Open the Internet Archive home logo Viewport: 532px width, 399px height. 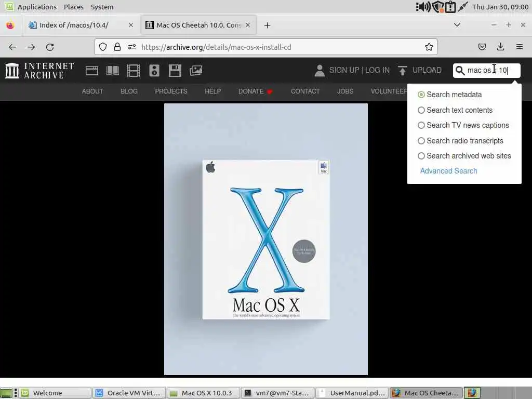pyautogui.click(x=39, y=71)
